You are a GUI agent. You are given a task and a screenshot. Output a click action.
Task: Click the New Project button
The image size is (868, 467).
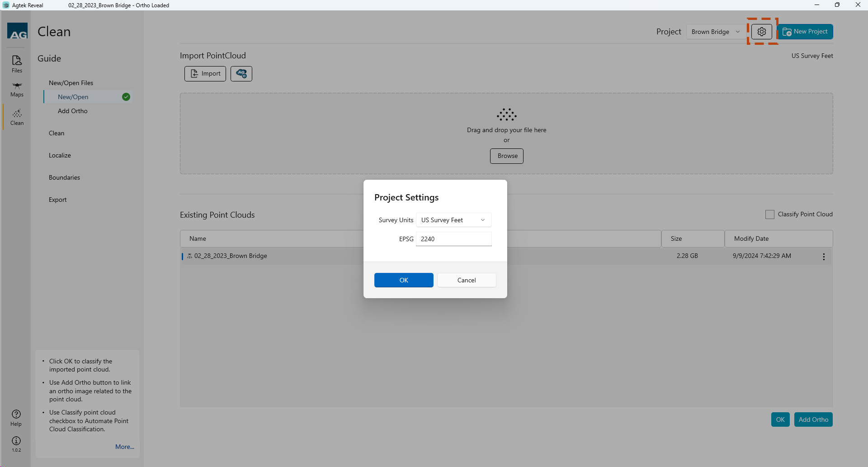pyautogui.click(x=805, y=32)
